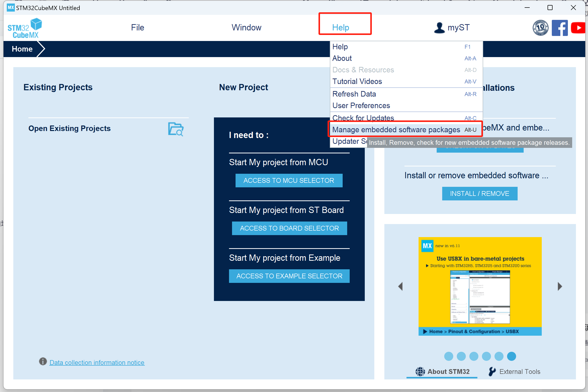Click Open Existing Projects label

(x=69, y=128)
